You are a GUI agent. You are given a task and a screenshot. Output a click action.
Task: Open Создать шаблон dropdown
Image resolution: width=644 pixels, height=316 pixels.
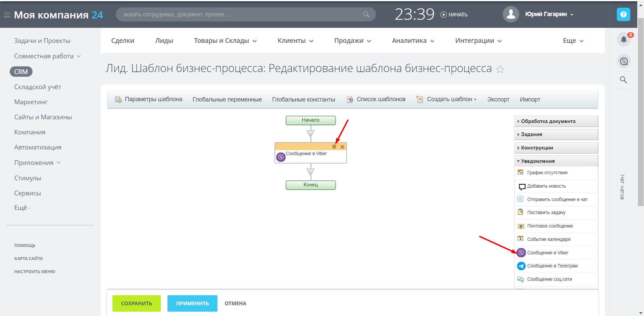(451, 99)
